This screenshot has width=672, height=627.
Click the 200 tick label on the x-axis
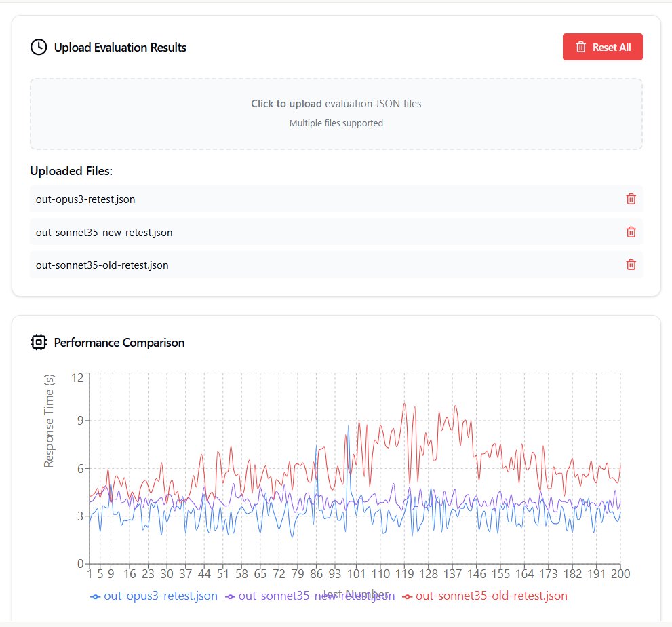[620, 574]
